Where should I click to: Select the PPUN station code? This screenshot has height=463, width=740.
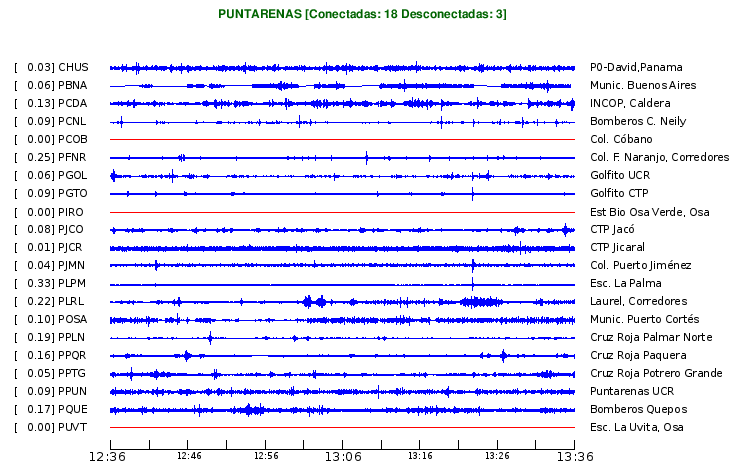pyautogui.click(x=73, y=391)
